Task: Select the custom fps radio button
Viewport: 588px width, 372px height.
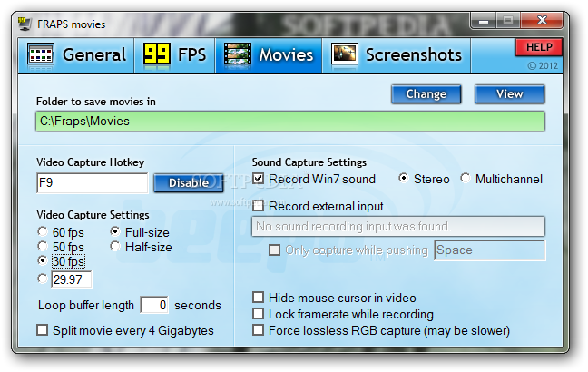Action: tap(43, 279)
